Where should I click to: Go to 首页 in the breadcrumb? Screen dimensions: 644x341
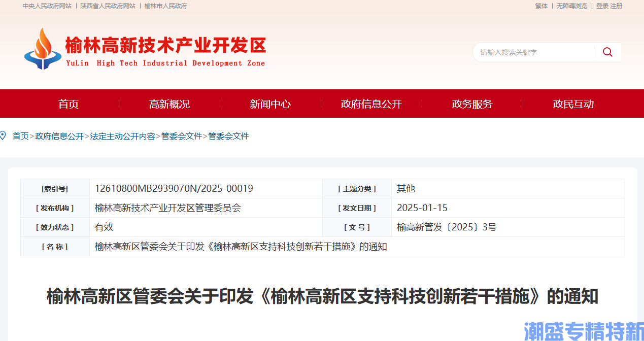(x=21, y=136)
